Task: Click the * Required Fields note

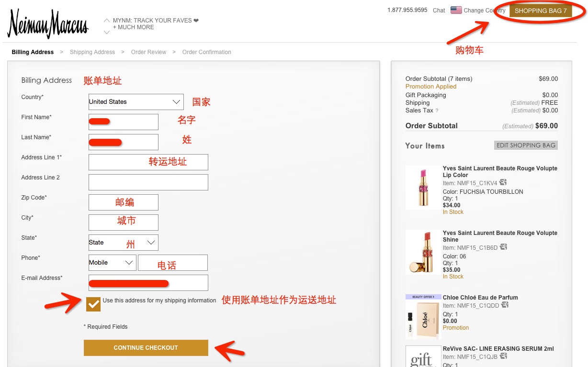Action: 105,327
